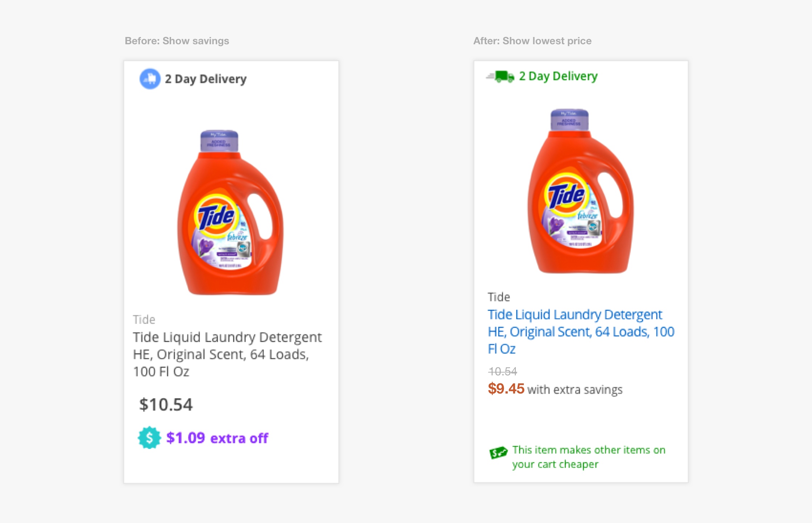Click the blue circular delivery icon
Viewport: 812px width, 523px height.
[x=150, y=79]
